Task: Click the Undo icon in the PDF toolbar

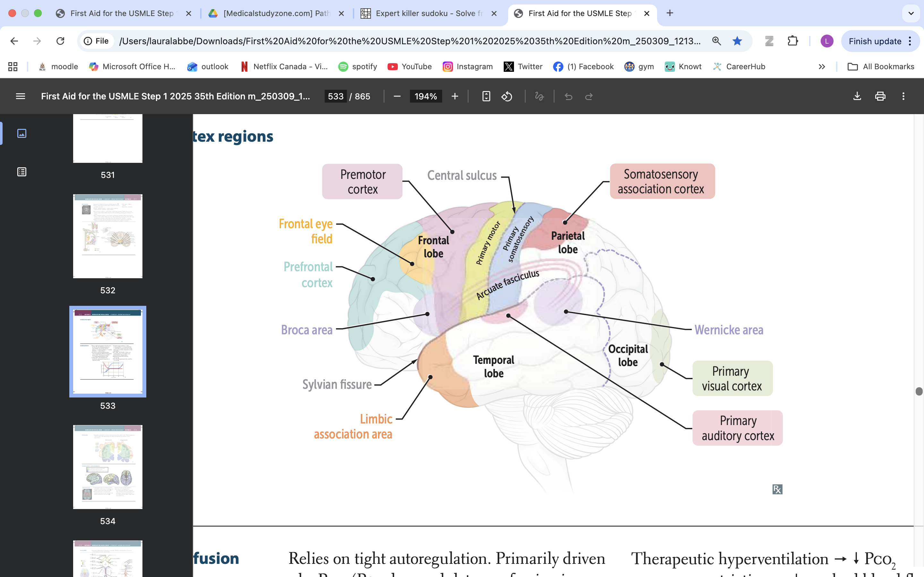Action: (569, 96)
